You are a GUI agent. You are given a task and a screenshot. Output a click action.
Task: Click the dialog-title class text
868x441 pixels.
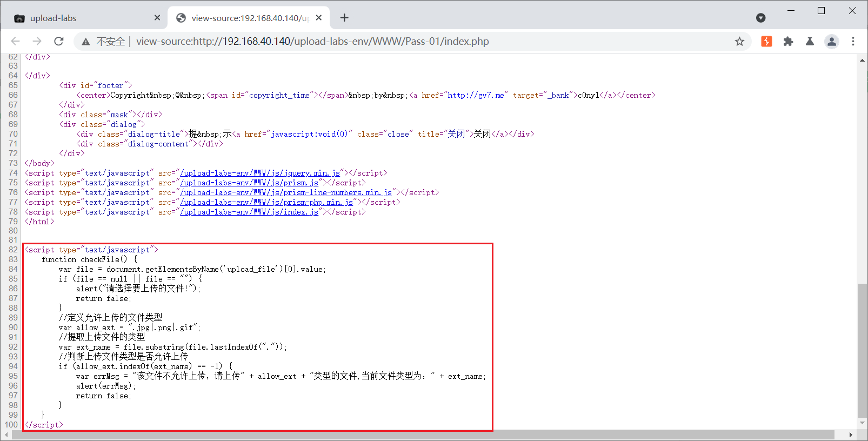coord(154,135)
